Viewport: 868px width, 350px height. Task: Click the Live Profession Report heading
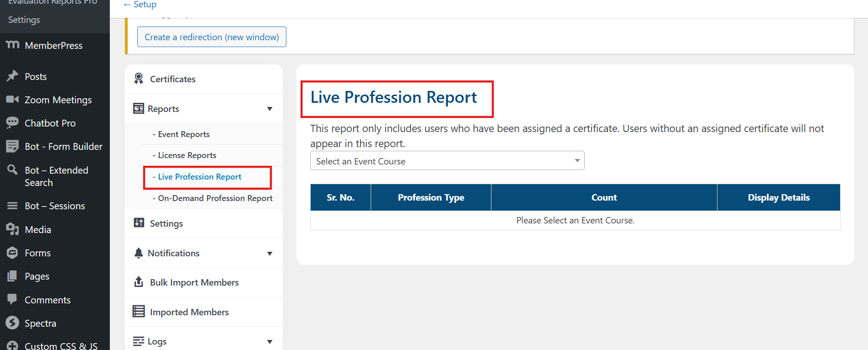point(394,97)
